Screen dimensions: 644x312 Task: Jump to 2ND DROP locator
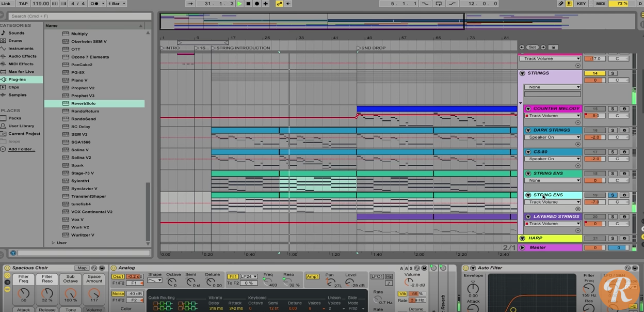point(371,48)
